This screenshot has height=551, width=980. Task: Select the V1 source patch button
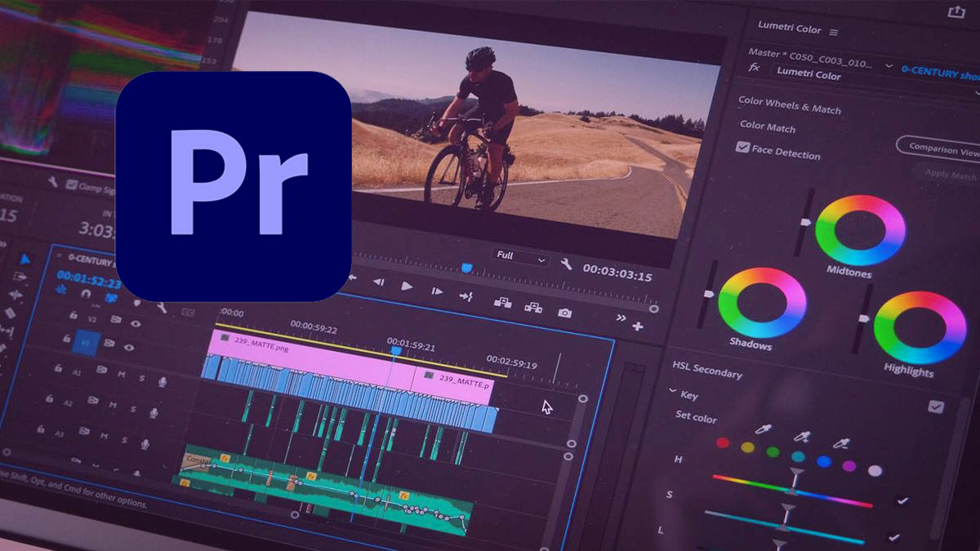[x=86, y=342]
